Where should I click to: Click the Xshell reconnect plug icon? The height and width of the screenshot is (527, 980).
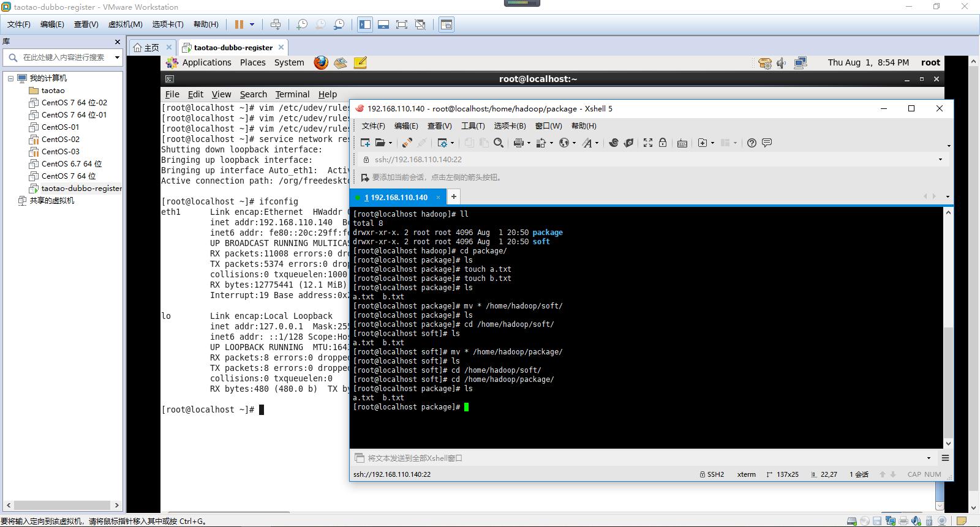(407, 143)
